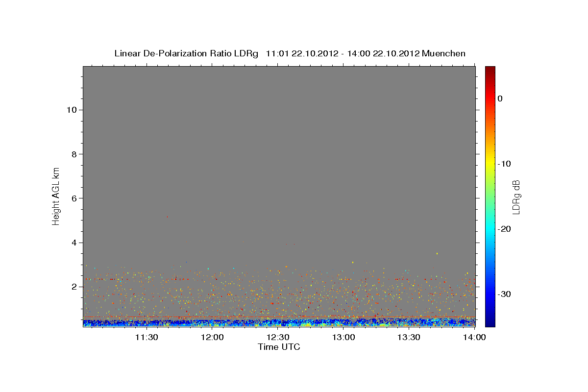Image resolution: width=588 pixels, height=392 pixels.
Task: Click the start date "11:01 22.10.2012" in title
Action: (301, 53)
